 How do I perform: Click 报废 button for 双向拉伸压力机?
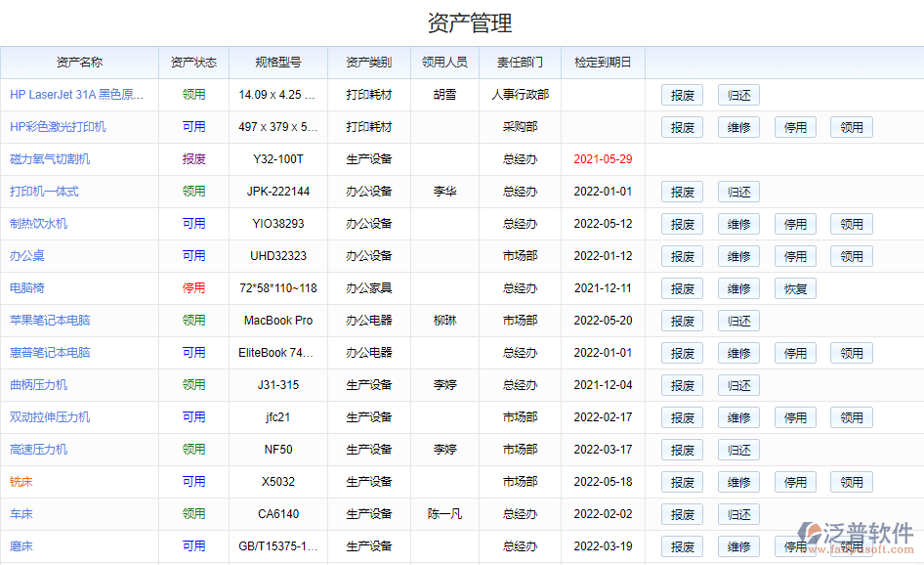[682, 417]
